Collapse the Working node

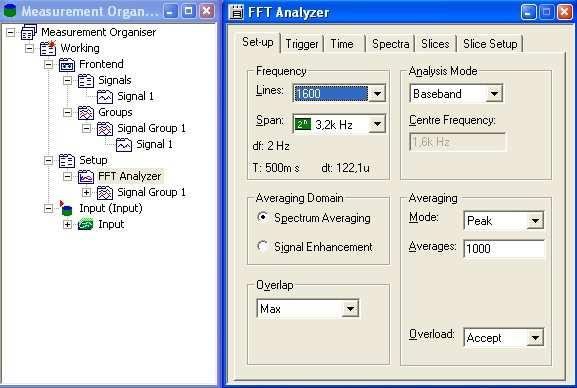[x=29, y=49]
